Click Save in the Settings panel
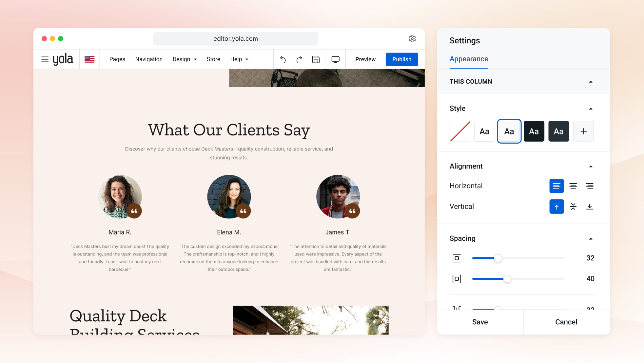This screenshot has height=363, width=644. 480,322
